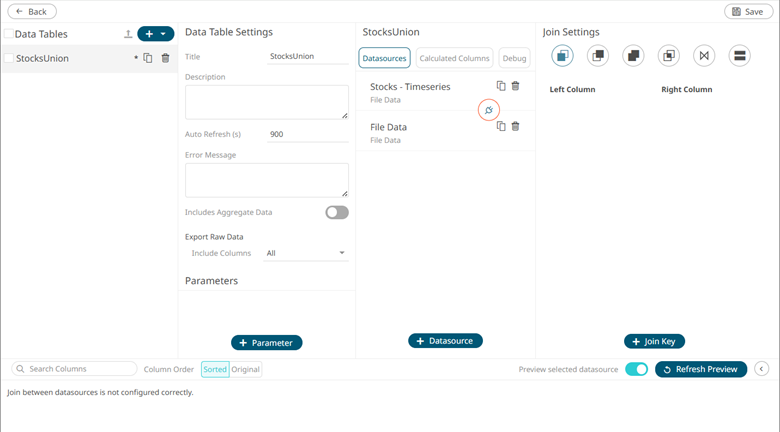Collapse the preview panel chevron

[x=761, y=369]
